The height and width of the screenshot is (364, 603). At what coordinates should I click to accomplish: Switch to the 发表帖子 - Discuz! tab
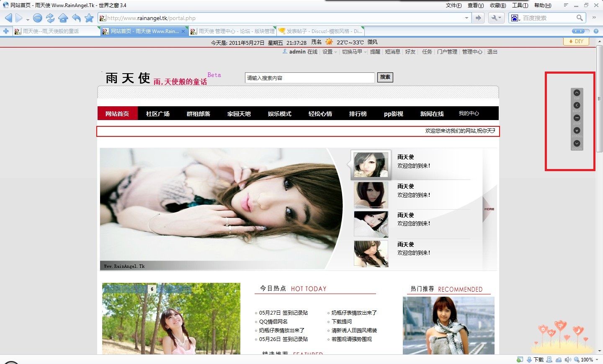click(321, 31)
